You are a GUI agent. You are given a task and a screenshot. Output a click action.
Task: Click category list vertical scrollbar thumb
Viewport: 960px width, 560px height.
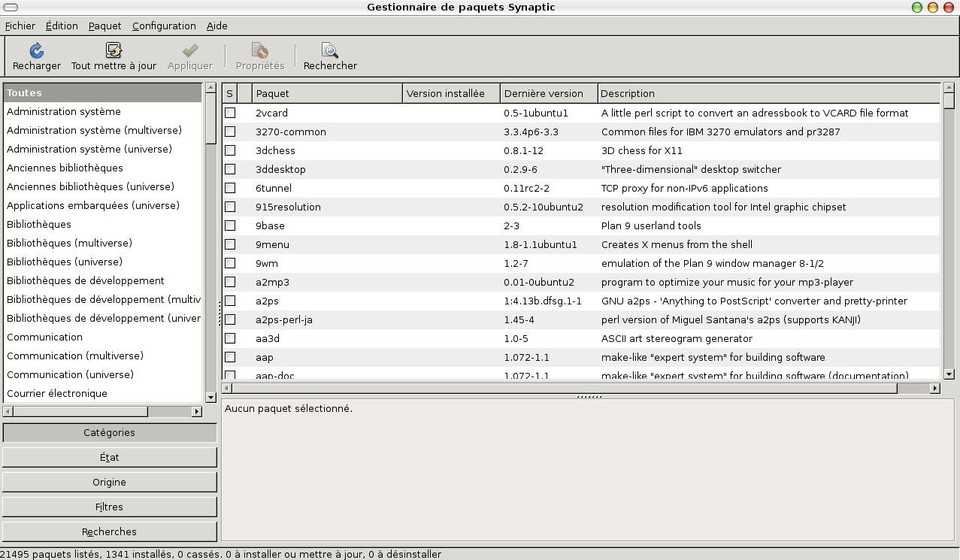pyautogui.click(x=210, y=119)
